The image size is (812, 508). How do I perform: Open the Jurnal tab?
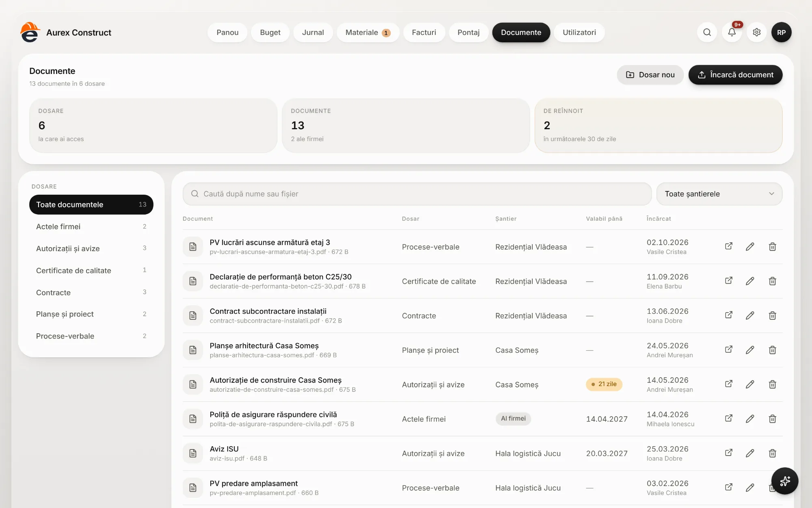(x=313, y=33)
